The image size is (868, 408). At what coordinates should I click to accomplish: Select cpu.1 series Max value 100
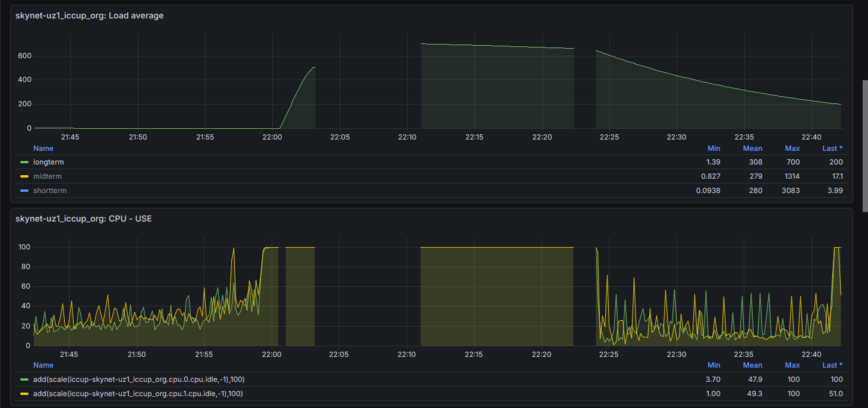pyautogui.click(x=794, y=393)
